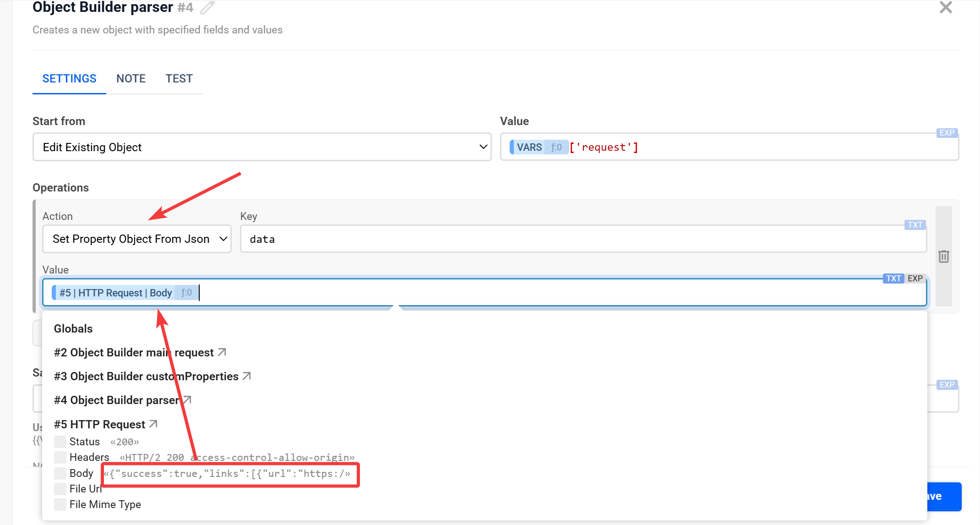This screenshot has width=980, height=525.
Task: Close the Object Builder dialog
Action: (x=945, y=8)
